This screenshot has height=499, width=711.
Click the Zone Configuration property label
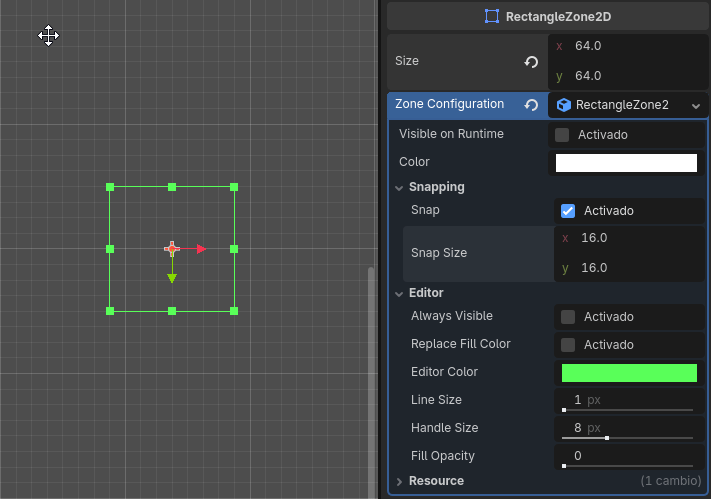click(x=449, y=104)
